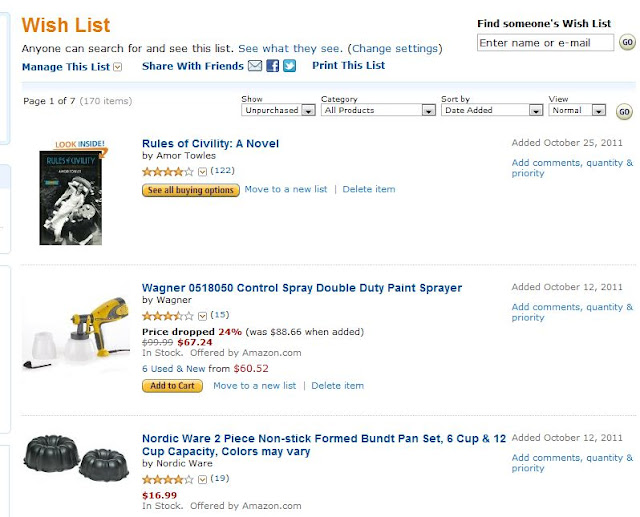Share wish list on Facebook
Screen dimensions: 640x517
(272, 66)
